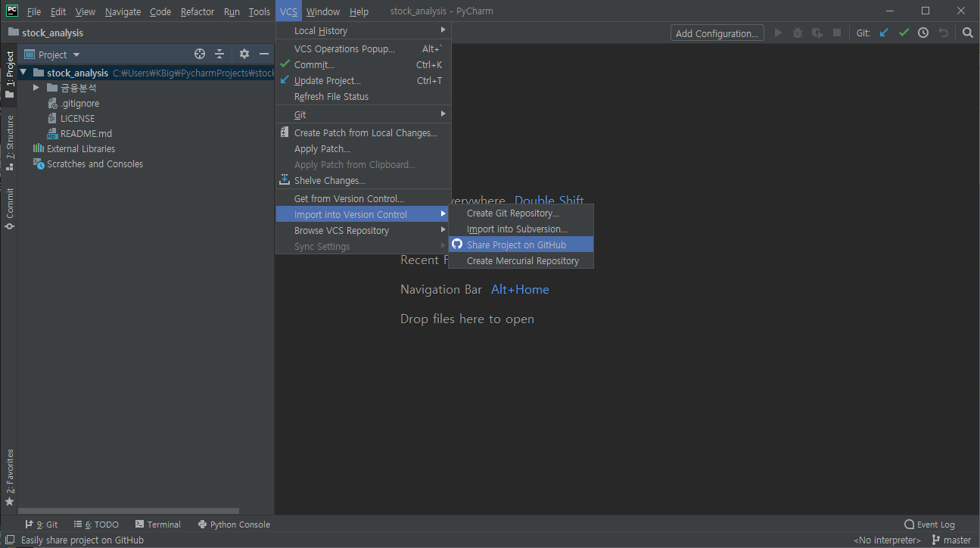The image size is (980, 548).
Task: Hide the Project panel with minus icon
Action: point(264,54)
